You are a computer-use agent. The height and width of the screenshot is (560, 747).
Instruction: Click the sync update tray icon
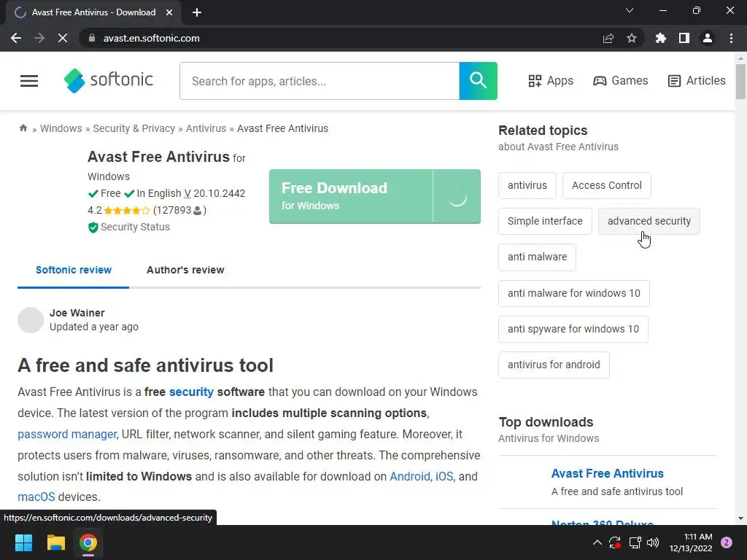615,542
